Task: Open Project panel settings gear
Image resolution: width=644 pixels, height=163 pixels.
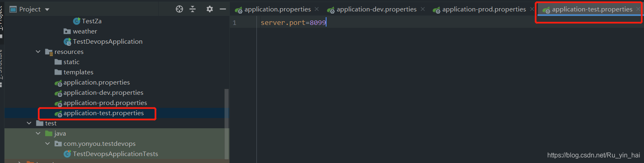Action: coord(210,9)
